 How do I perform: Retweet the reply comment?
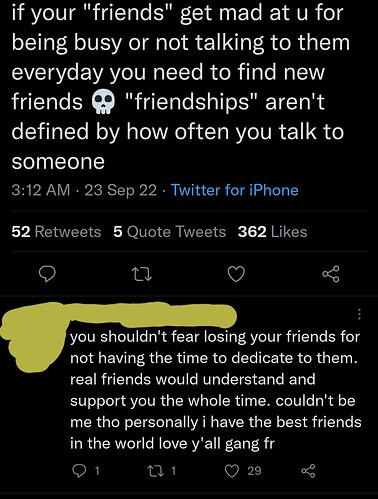[162, 471]
